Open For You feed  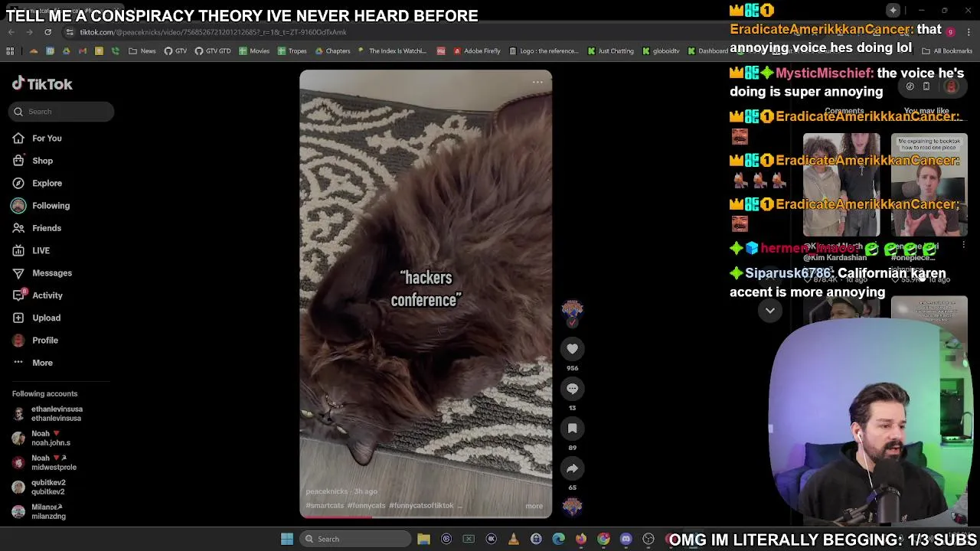47,139
